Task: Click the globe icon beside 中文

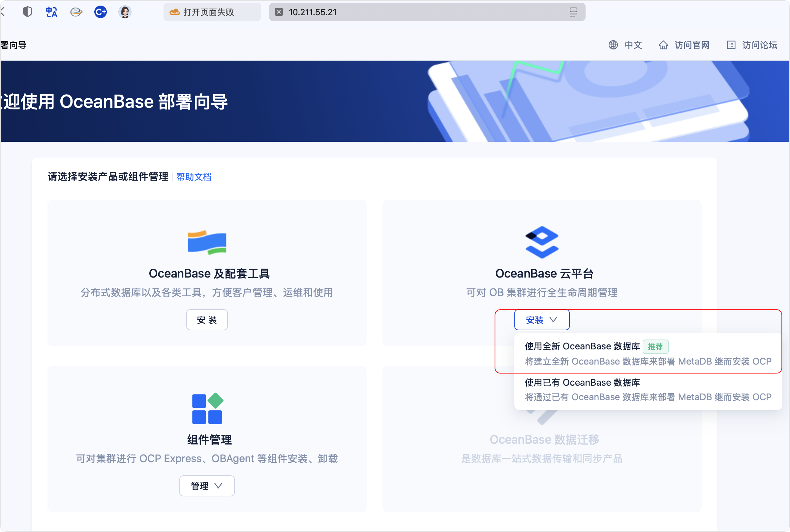Action: [x=613, y=45]
